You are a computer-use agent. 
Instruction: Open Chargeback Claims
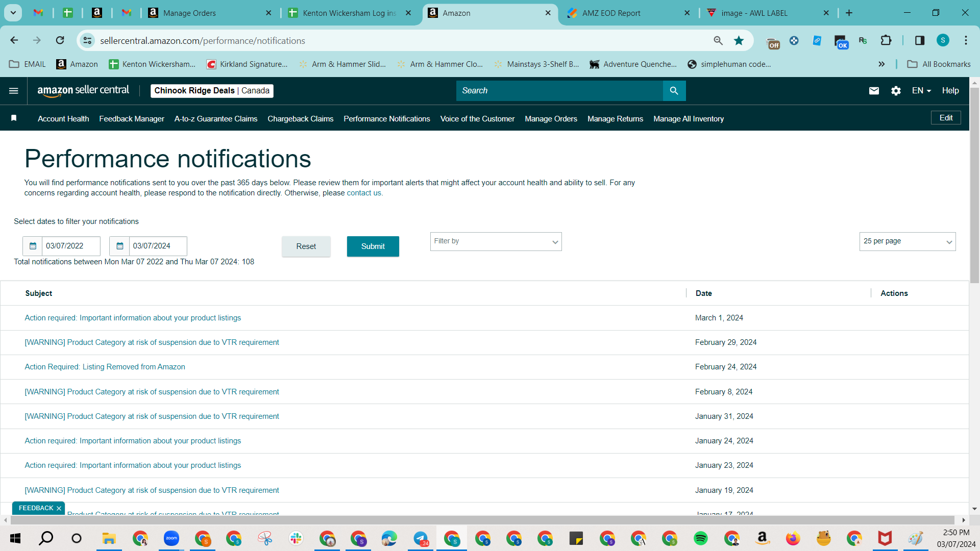301,119
